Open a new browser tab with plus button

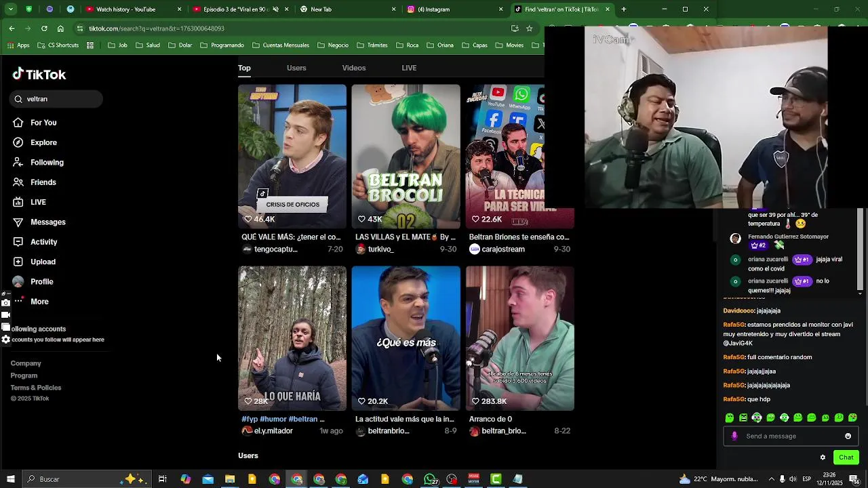(624, 9)
